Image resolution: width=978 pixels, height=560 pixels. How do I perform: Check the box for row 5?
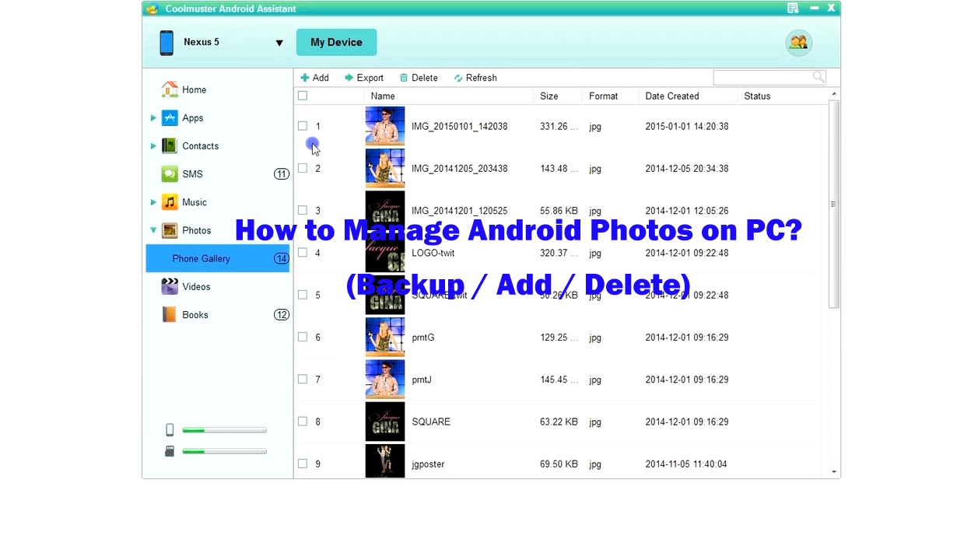[x=303, y=295]
